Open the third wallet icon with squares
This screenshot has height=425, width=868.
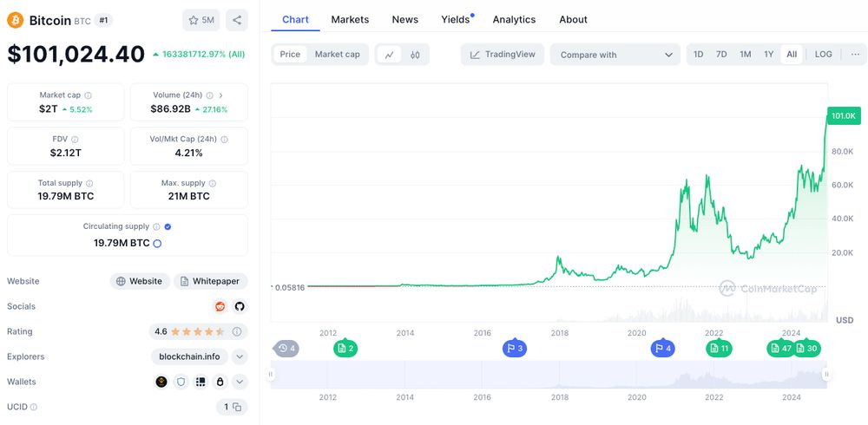pos(201,382)
